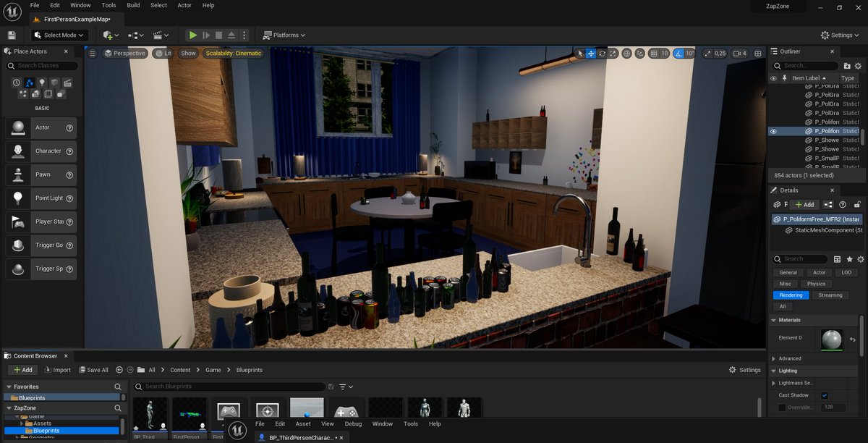Open the Settings dropdown in the toolbar
Screen dimensions: 868x443
[841, 35]
